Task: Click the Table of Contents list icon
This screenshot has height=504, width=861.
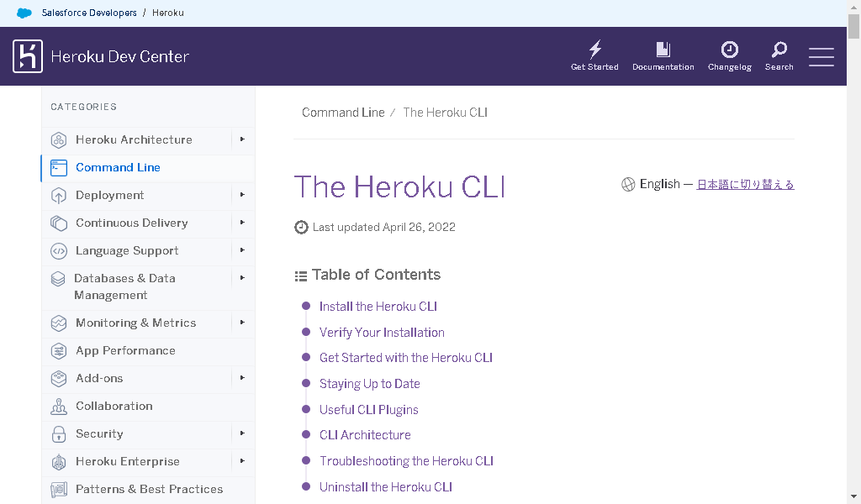Action: click(x=300, y=276)
